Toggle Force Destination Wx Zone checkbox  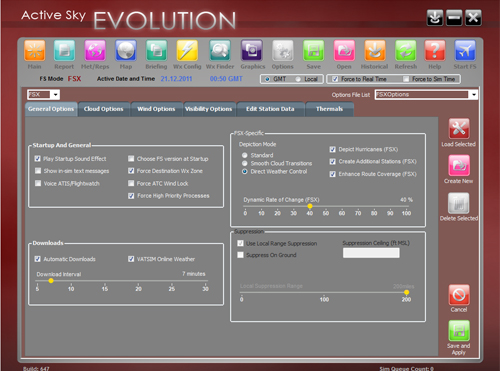[x=131, y=171]
